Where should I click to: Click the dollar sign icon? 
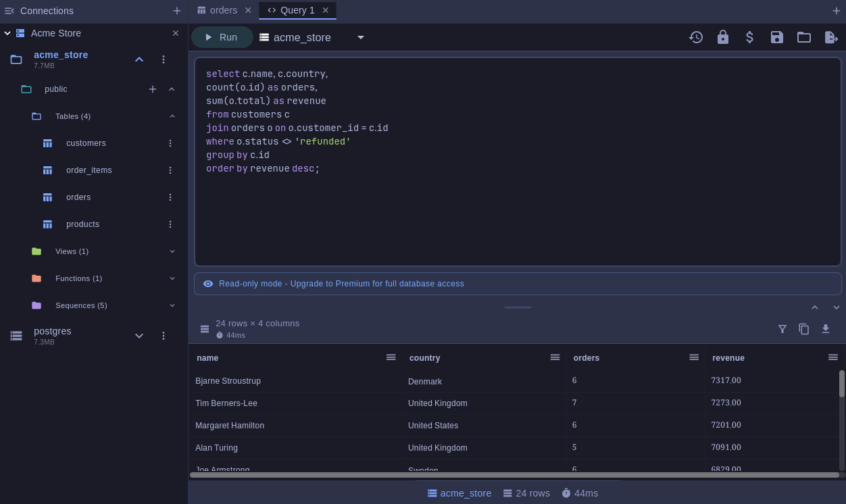tap(749, 37)
